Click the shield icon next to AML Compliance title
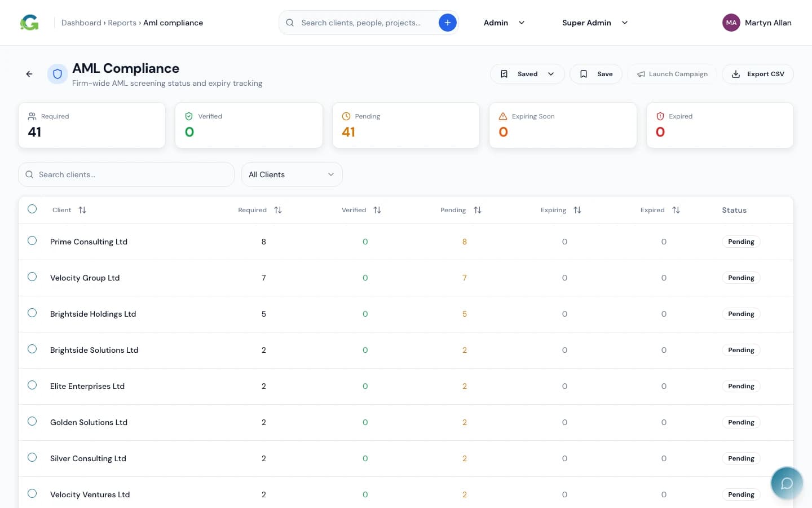The width and height of the screenshot is (812, 508). tap(58, 74)
